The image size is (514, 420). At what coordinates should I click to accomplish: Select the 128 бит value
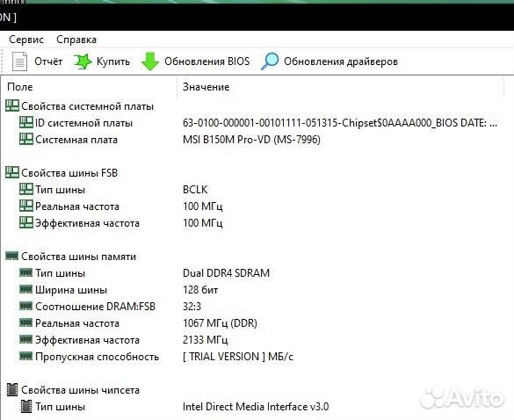(200, 290)
